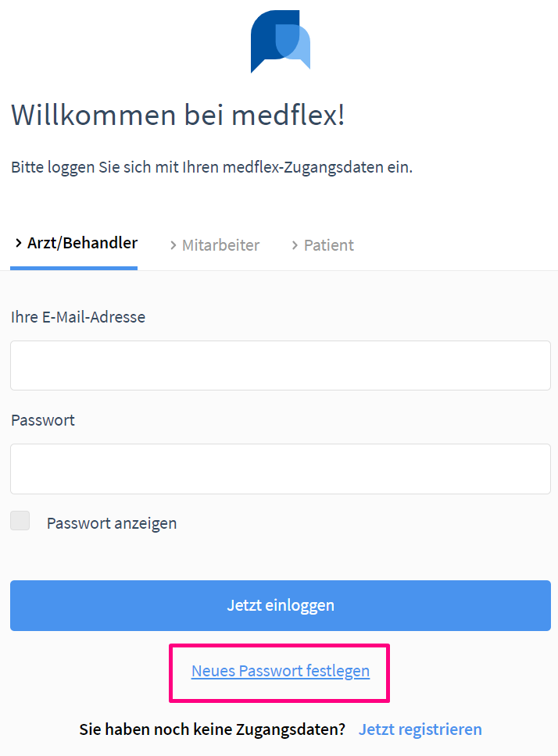Click the chevron arrow beside Arzt/Behandler
Image resolution: width=558 pixels, height=756 pixels.
pos(18,243)
